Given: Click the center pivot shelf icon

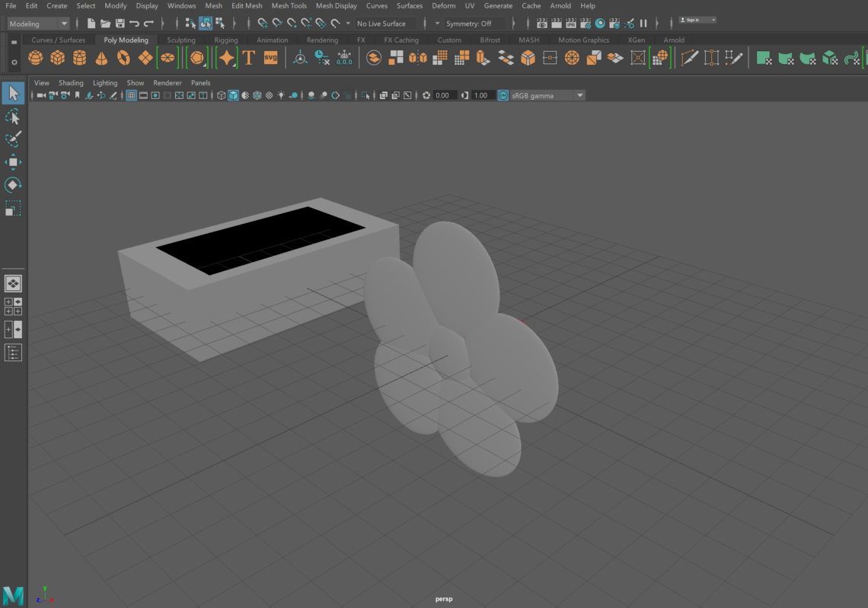Looking at the screenshot, I should (300, 58).
